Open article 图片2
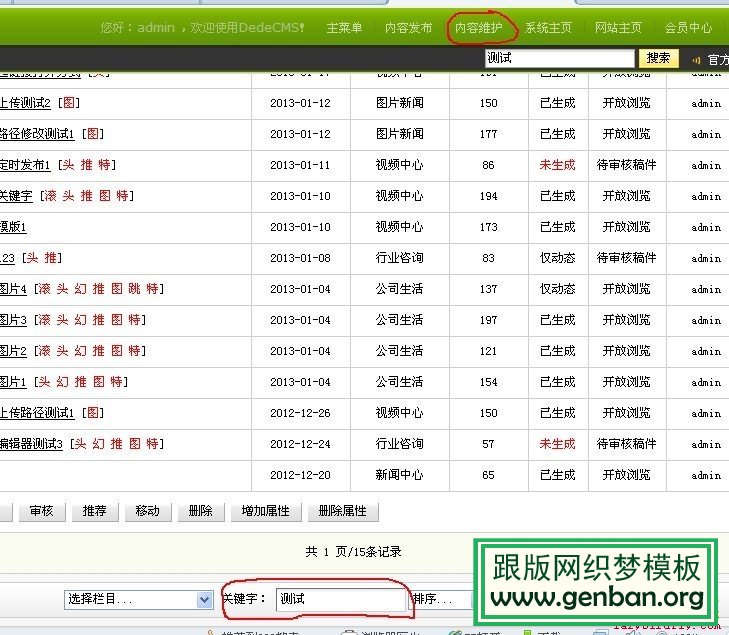729x635 pixels. click(13, 351)
